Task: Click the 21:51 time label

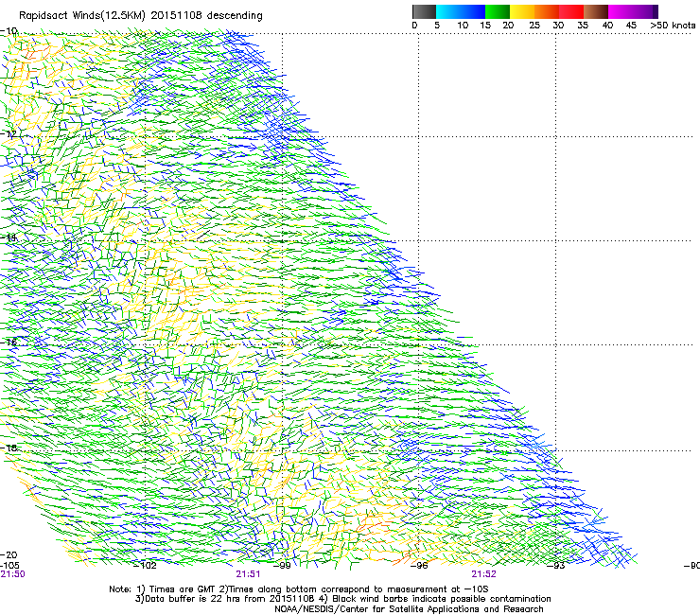Action: (248, 574)
